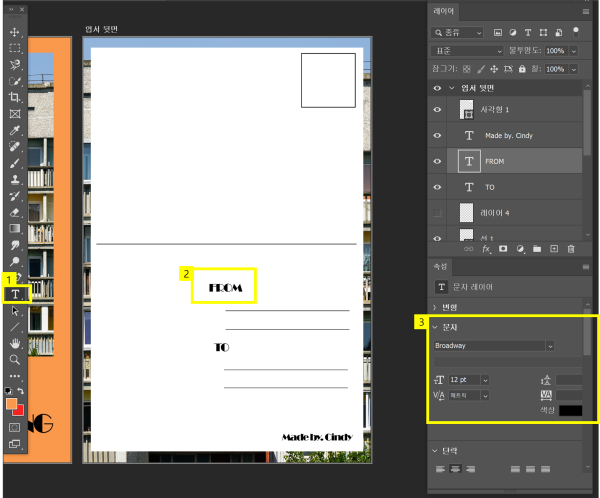Viewport: 600px width, 498px height.
Task: Collapse the 엽서 뒷면 layer group
Action: coord(452,88)
